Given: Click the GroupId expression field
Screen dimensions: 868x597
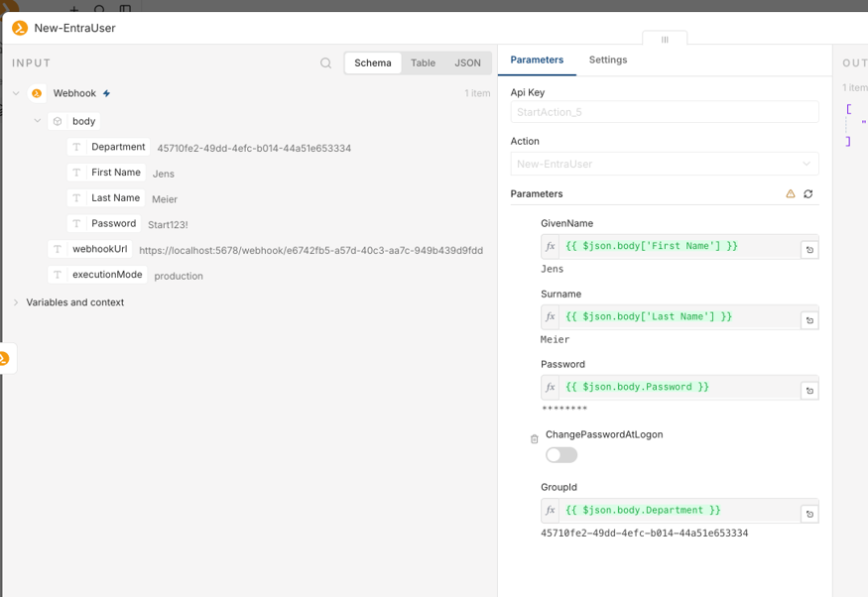Looking at the screenshot, I should 680,510.
